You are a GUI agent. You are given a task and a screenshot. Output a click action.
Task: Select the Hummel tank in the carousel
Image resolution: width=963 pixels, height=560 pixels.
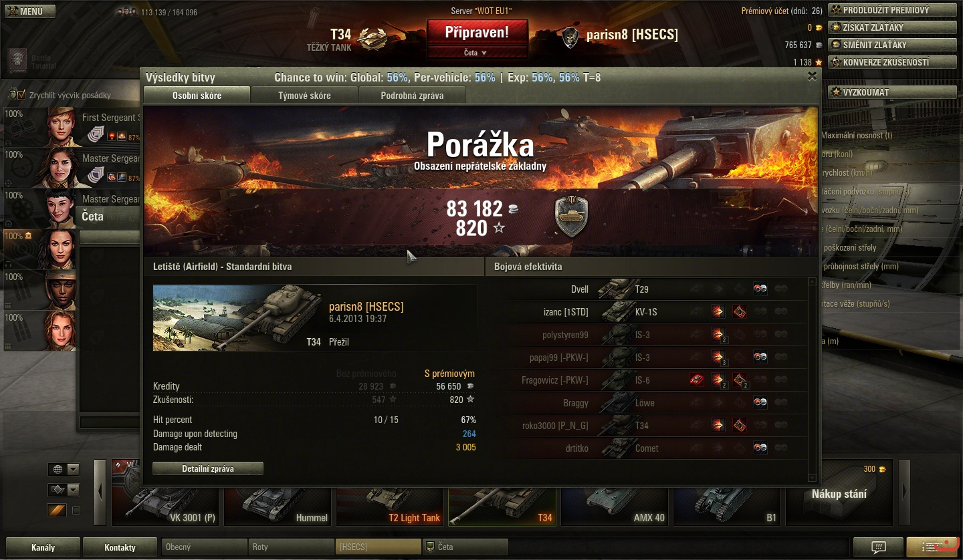pos(278,500)
